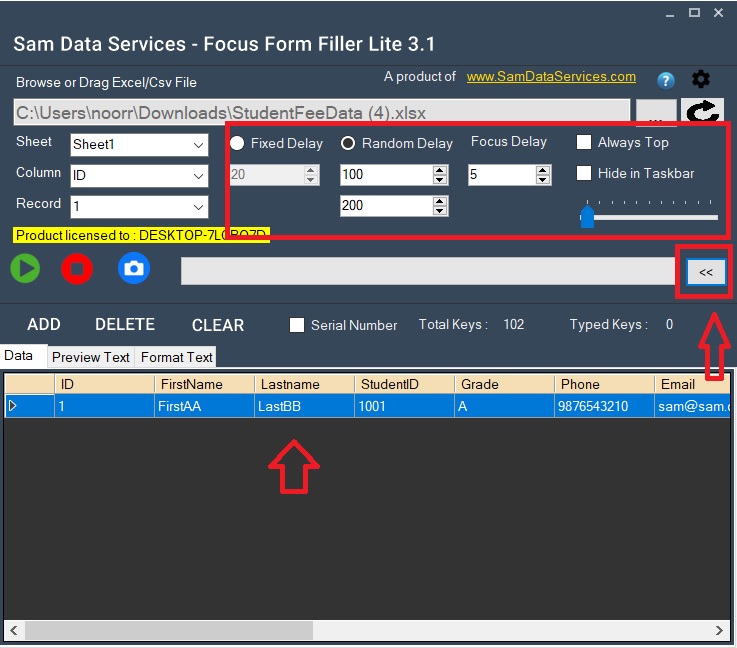Viewport: 737px width, 648px height.
Task: Decrease the random delay minimum value 100
Action: pyautogui.click(x=439, y=180)
